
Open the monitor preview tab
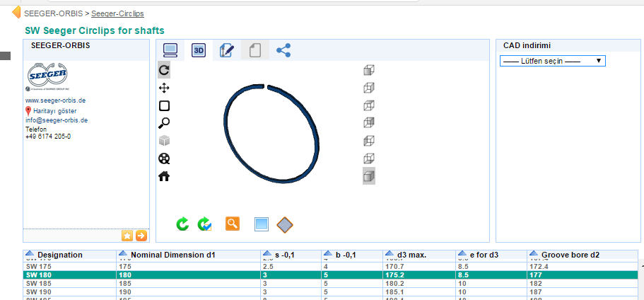(170, 50)
